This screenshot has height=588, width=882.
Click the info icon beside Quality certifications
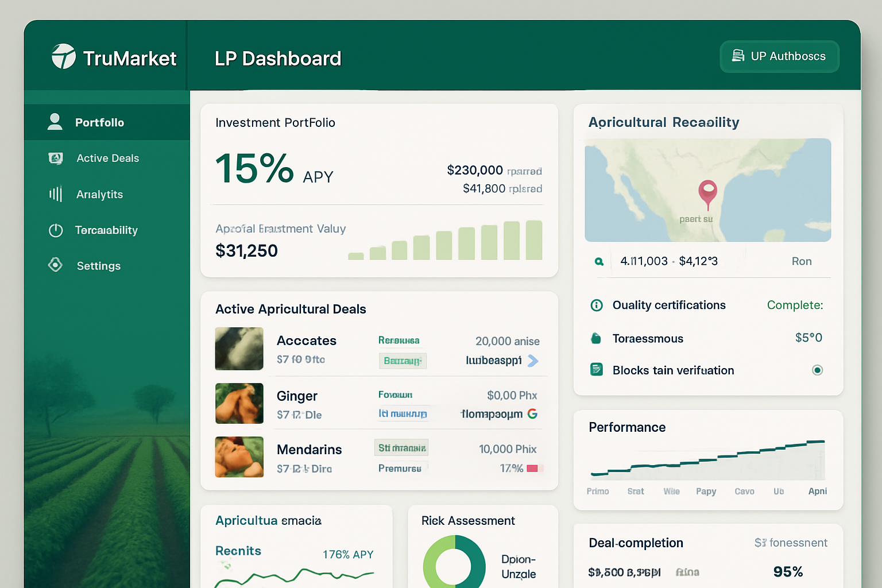pos(598,305)
